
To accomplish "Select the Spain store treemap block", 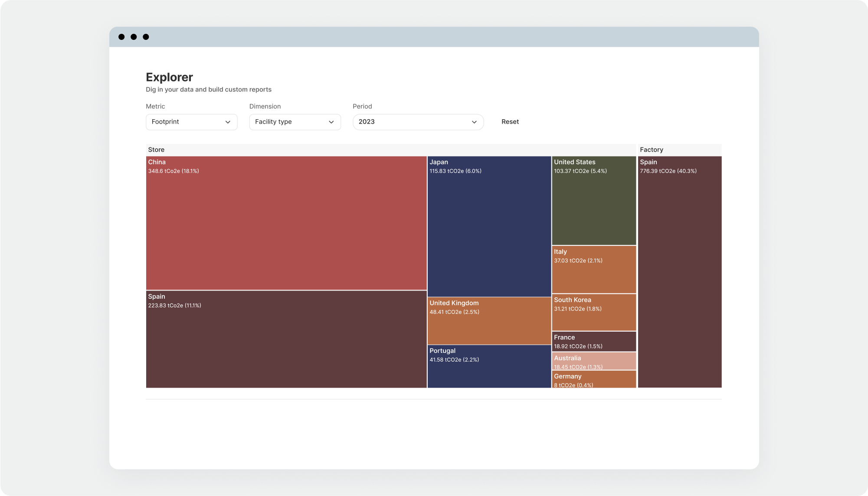I will click(x=286, y=339).
